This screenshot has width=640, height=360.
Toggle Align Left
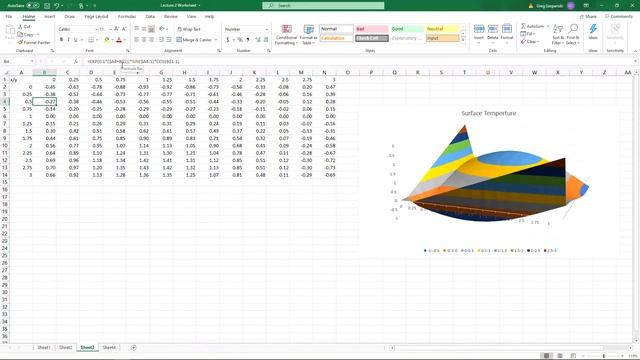pos(136,40)
